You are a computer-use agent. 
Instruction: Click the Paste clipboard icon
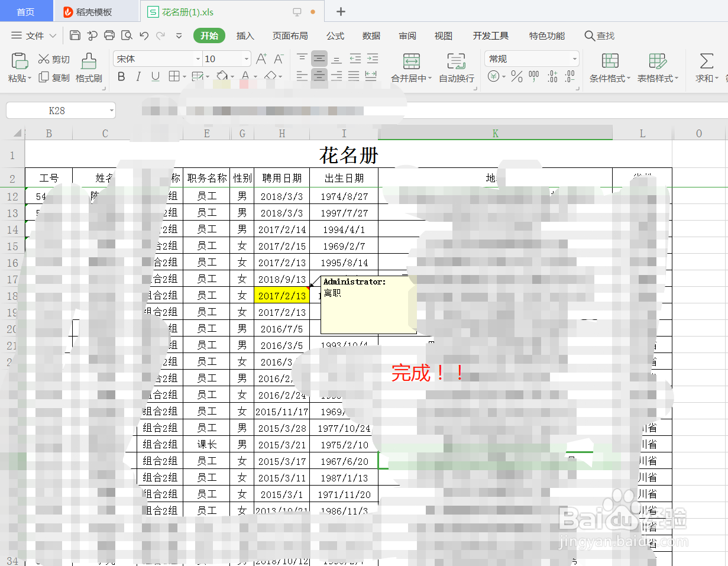pos(20,61)
